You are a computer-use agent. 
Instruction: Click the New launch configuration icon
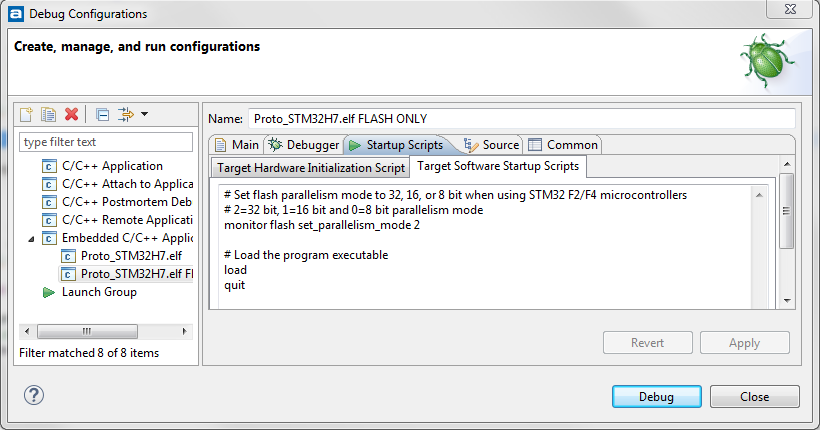tap(27, 114)
